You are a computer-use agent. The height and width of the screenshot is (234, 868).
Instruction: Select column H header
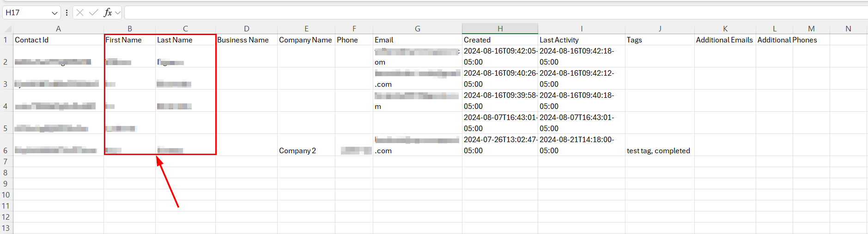tap(500, 29)
